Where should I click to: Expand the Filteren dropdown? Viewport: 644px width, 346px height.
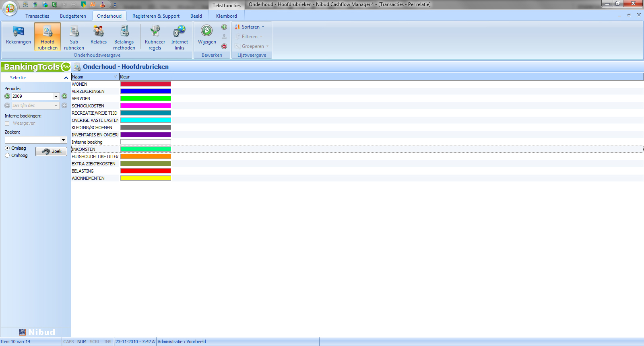pyautogui.click(x=249, y=37)
